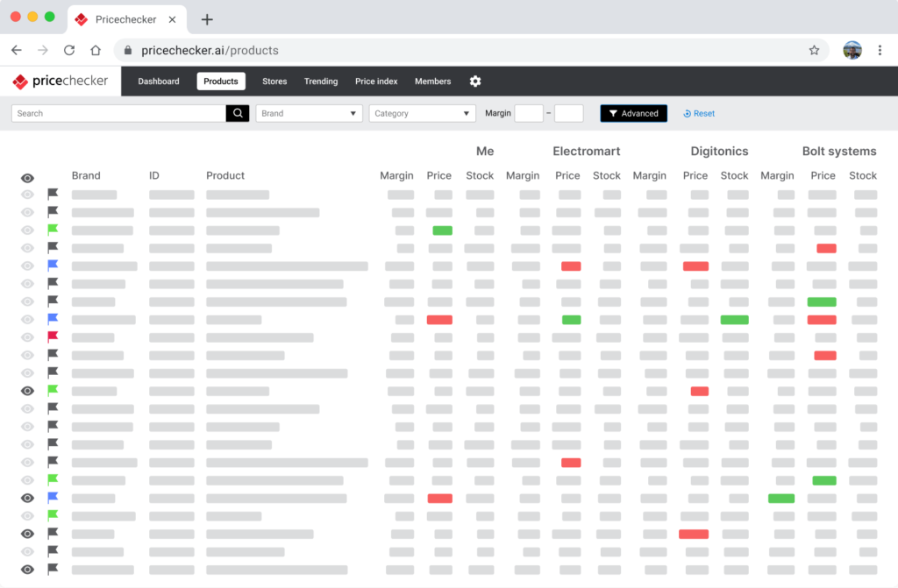Click the red flag in the product list
Viewport: 898px width, 588px height.
point(53,337)
